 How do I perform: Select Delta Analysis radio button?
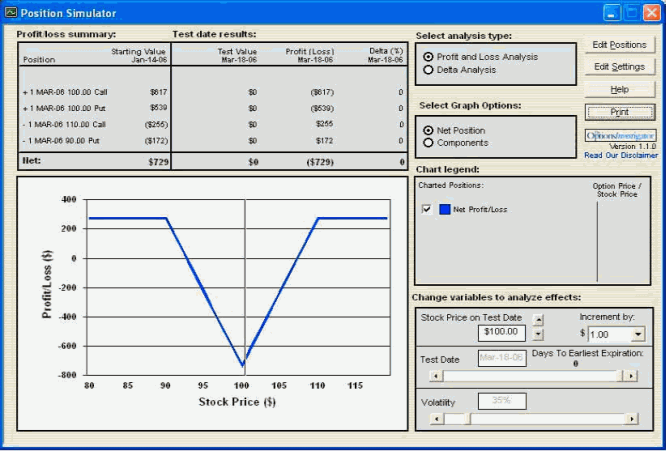tap(429, 70)
